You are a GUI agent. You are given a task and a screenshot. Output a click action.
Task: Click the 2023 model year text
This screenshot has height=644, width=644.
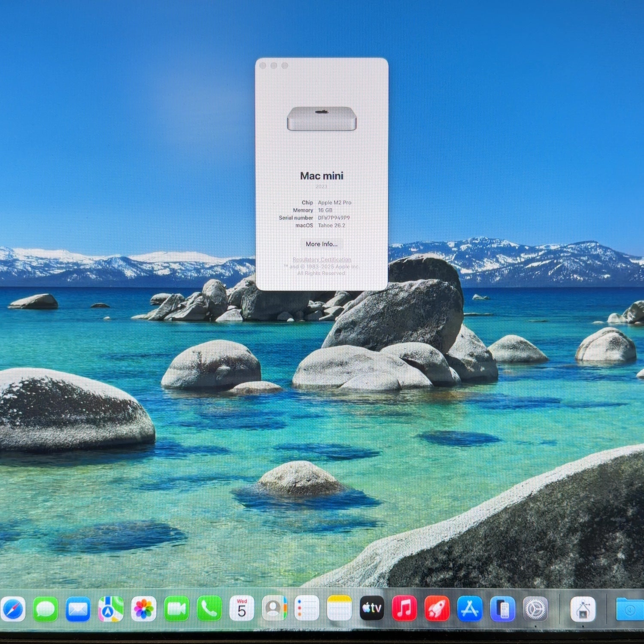click(x=322, y=186)
